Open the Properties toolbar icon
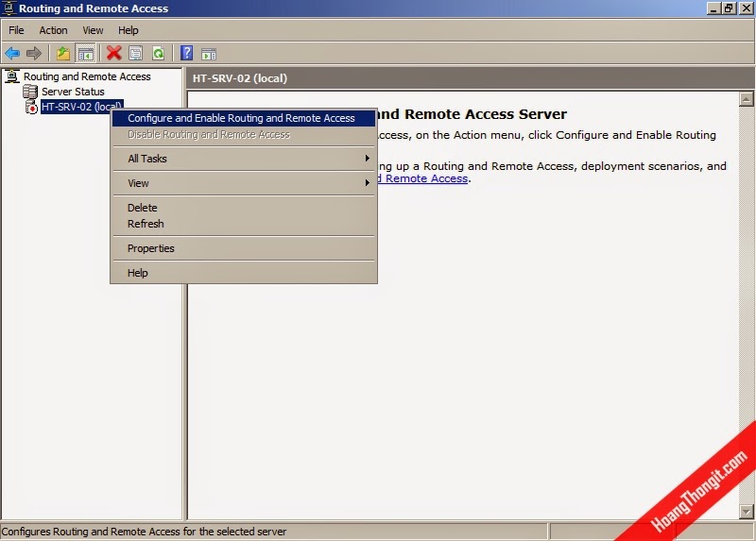 (x=136, y=53)
